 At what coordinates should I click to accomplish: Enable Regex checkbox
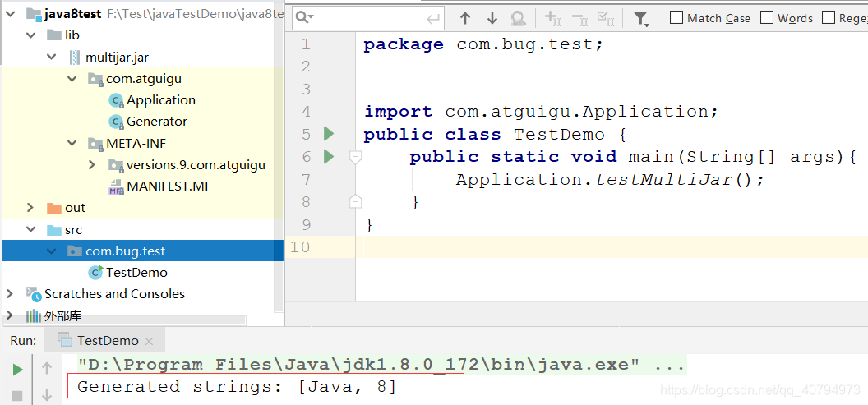click(x=829, y=18)
